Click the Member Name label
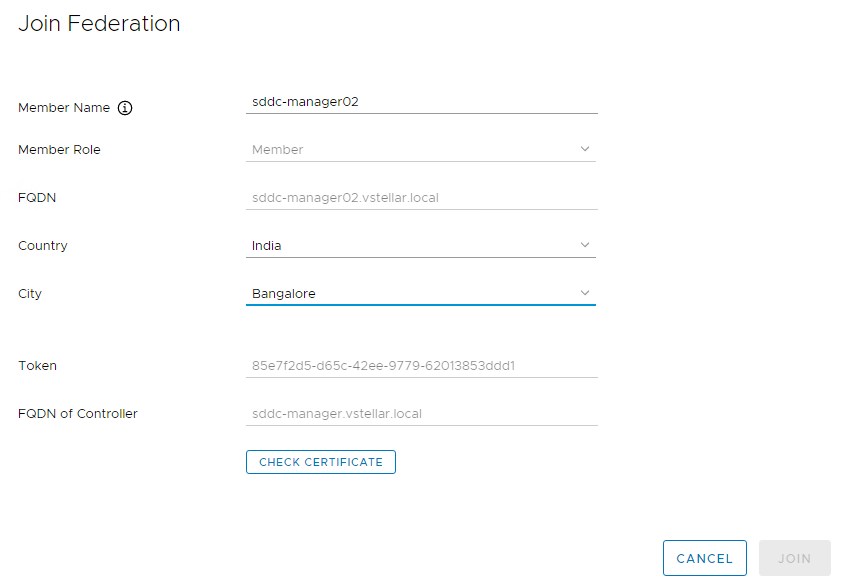Screen dimensions: 848x588 (64, 108)
